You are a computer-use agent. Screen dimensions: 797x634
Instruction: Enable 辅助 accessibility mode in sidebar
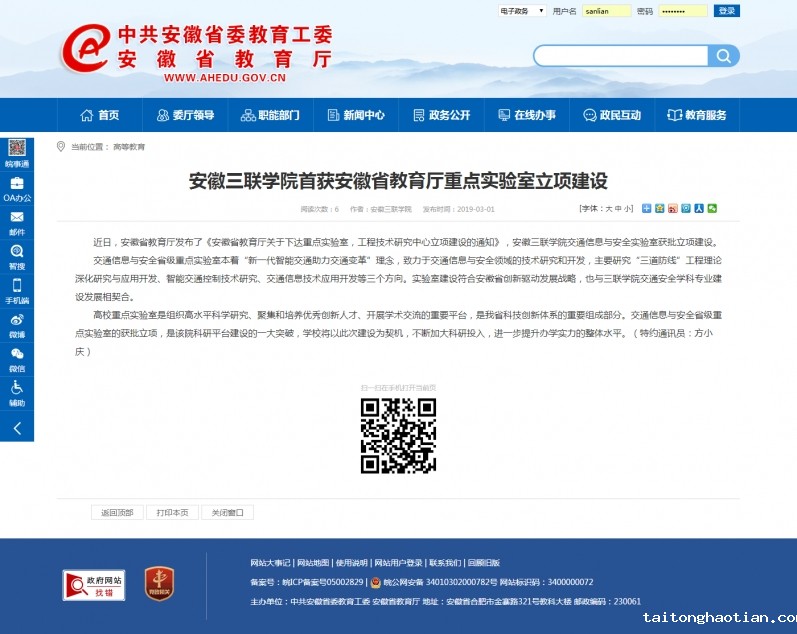[17, 392]
